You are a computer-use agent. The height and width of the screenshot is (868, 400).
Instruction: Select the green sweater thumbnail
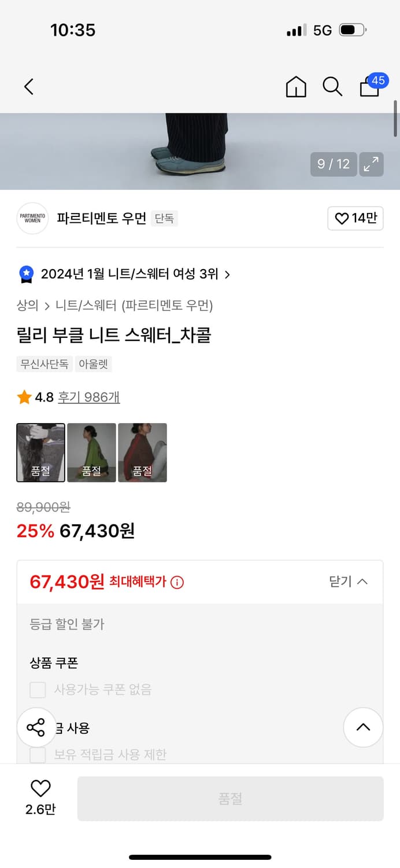point(91,453)
